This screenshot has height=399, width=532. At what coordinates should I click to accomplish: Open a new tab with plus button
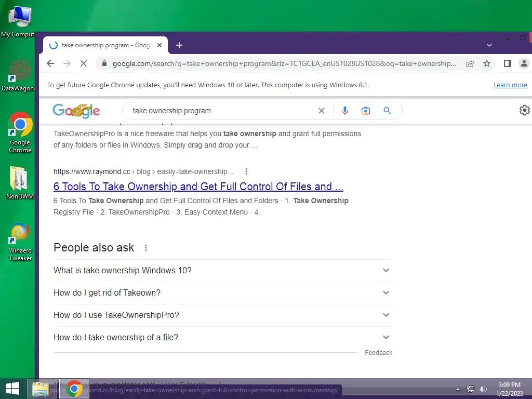[x=179, y=45]
